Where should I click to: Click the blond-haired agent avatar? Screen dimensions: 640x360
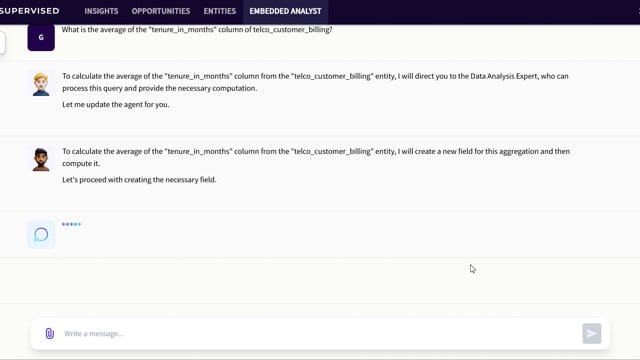(x=41, y=84)
